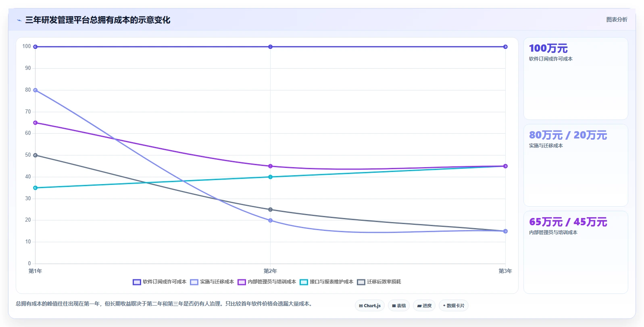Click the y-axis label 100
The height and width of the screenshot is (327, 644).
click(27, 46)
